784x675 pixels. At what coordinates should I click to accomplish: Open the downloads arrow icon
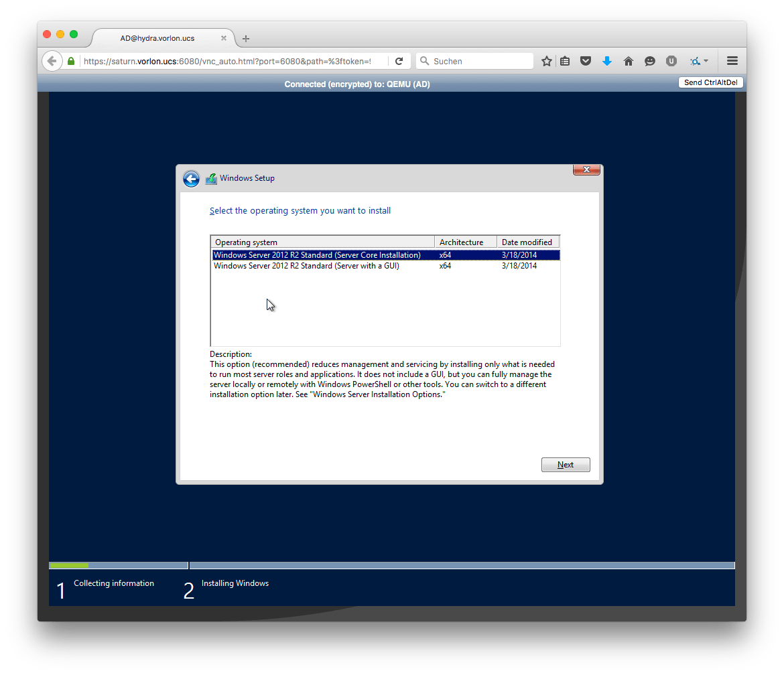pos(607,61)
